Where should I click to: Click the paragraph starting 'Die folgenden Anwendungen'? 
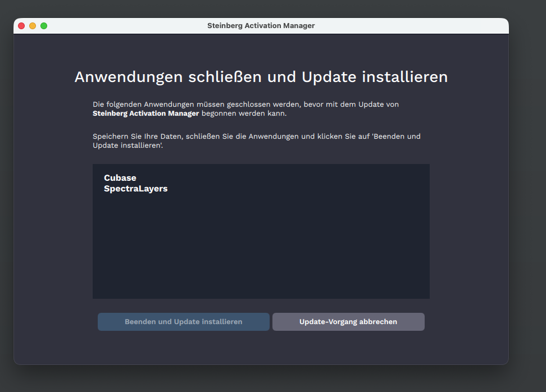245,104
